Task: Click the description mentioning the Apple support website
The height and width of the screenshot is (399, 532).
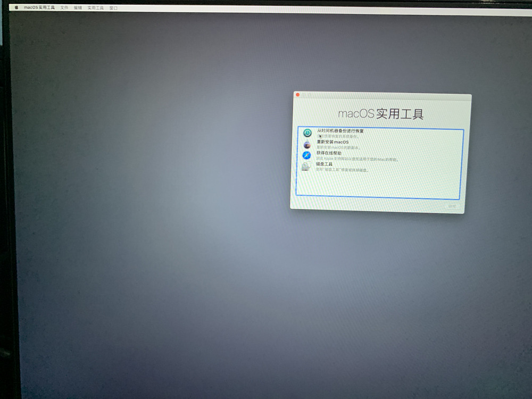Action: click(x=358, y=159)
